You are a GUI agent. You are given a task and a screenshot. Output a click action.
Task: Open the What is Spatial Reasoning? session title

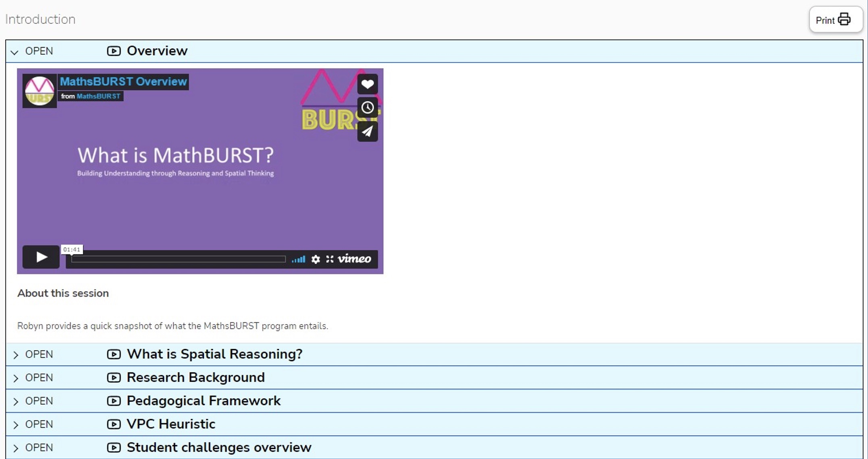click(214, 354)
